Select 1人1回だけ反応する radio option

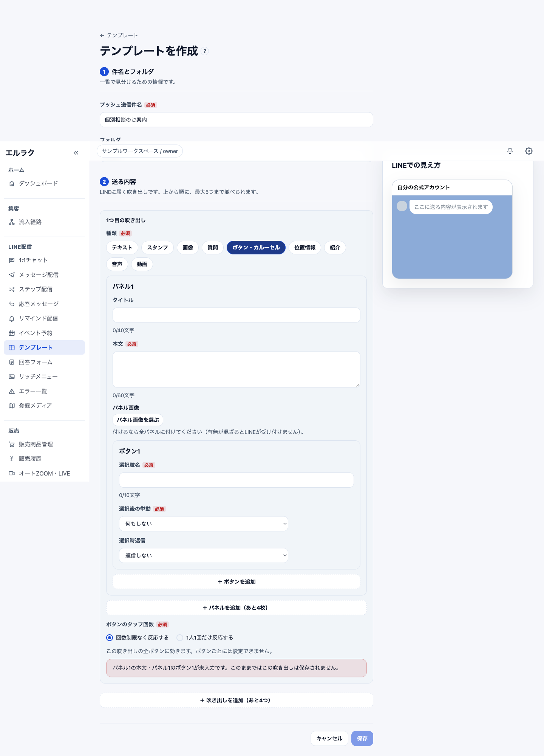[180, 638]
